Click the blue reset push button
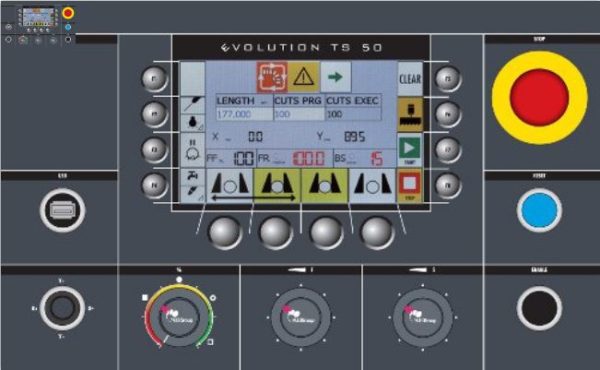This screenshot has width=600, height=370. 539,210
